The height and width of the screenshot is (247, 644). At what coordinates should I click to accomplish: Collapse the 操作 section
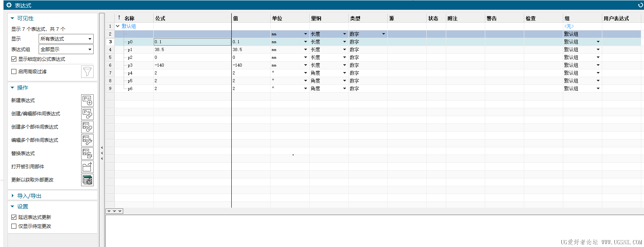12,88
